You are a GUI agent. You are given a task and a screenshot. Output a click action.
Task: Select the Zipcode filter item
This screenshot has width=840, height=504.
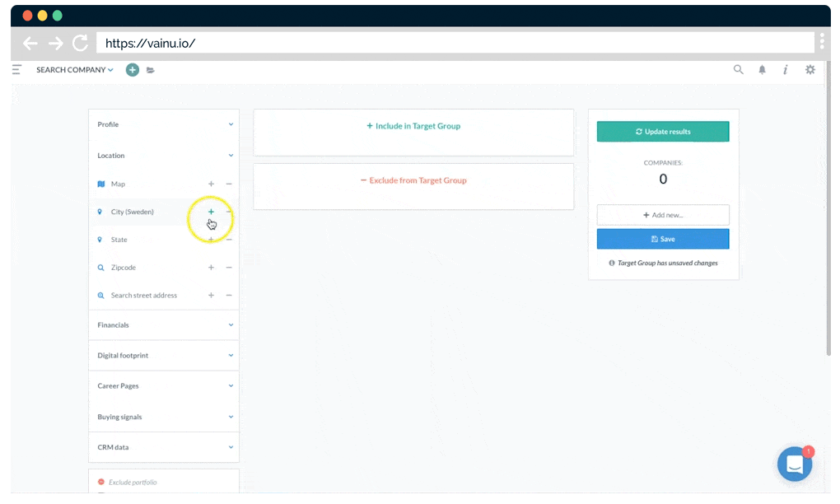(x=124, y=268)
